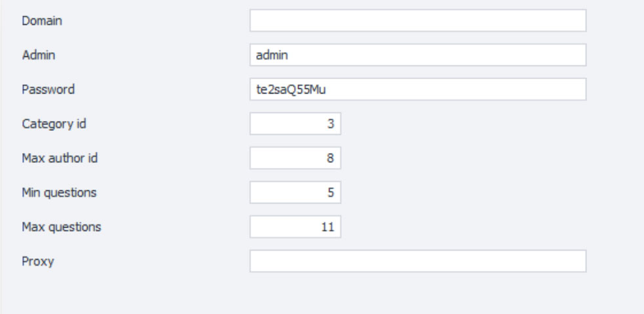Click into the Domain input field

417,20
